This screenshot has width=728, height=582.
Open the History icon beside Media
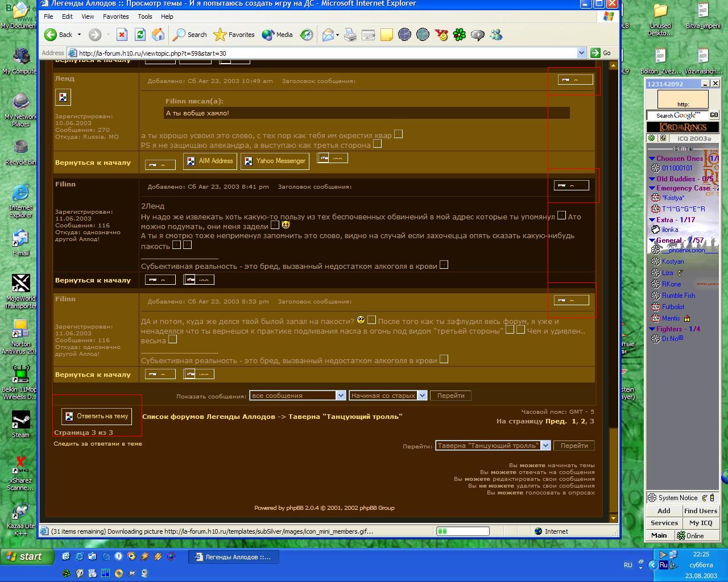(307, 35)
